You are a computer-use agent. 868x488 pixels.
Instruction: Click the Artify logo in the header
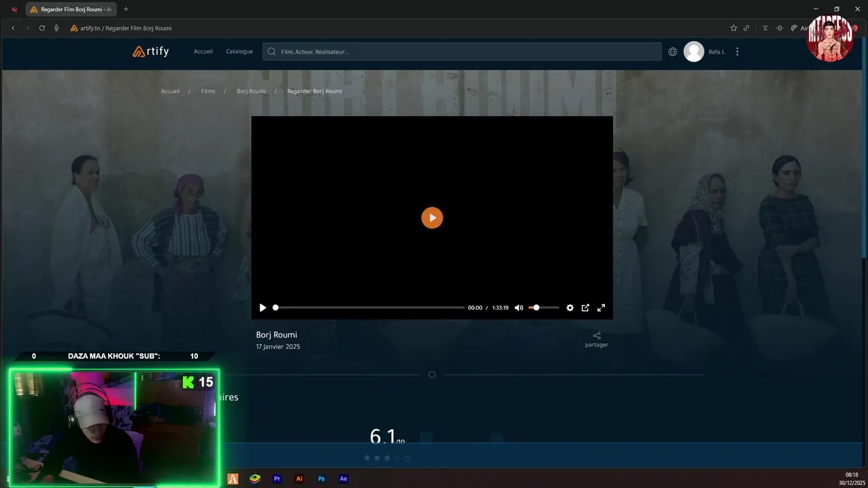tap(151, 52)
